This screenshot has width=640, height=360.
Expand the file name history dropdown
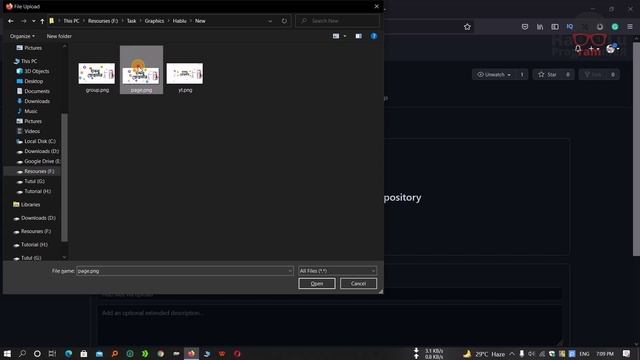[x=290, y=271]
